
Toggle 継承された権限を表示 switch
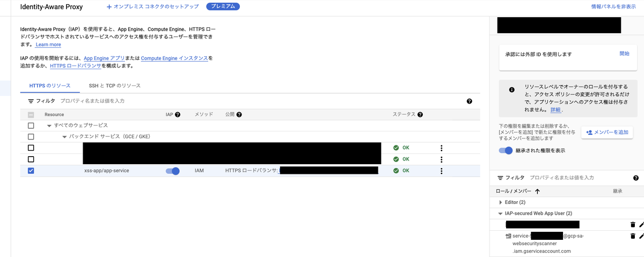tap(506, 150)
